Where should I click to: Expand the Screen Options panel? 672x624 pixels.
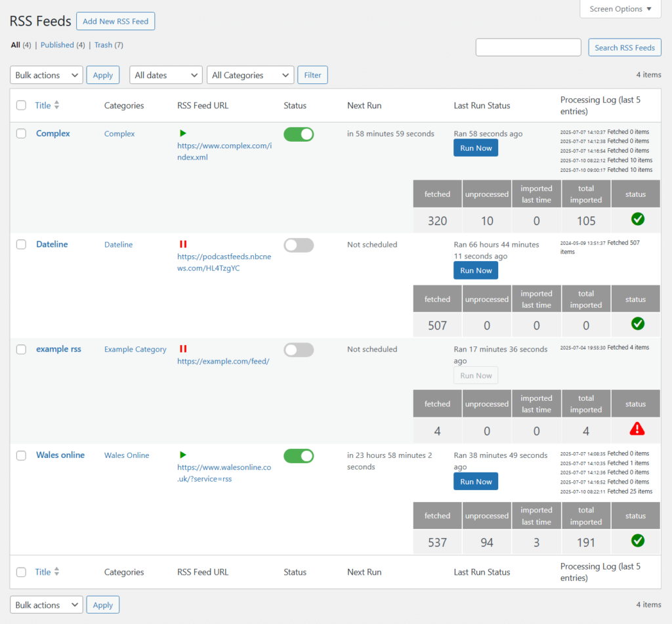tap(620, 9)
